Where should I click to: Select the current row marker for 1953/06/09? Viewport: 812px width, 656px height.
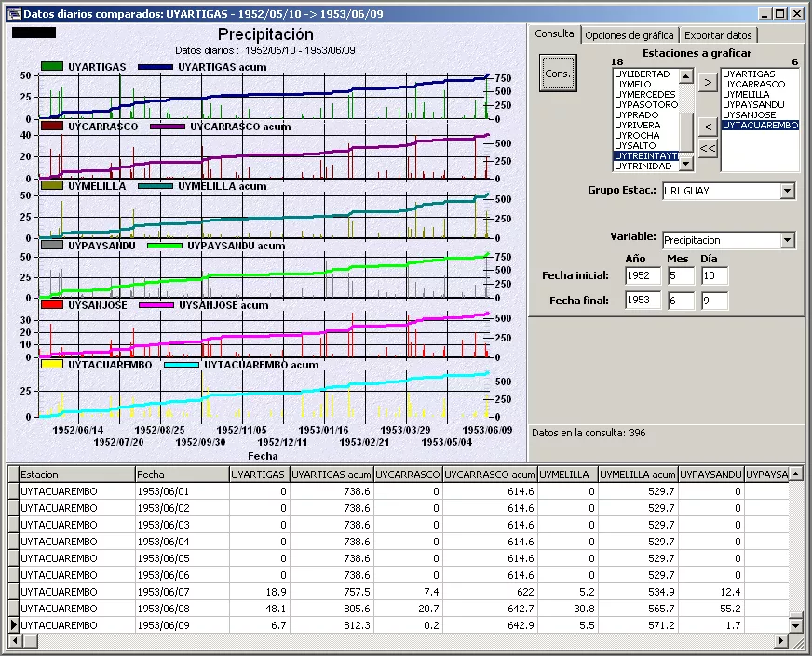coord(13,625)
